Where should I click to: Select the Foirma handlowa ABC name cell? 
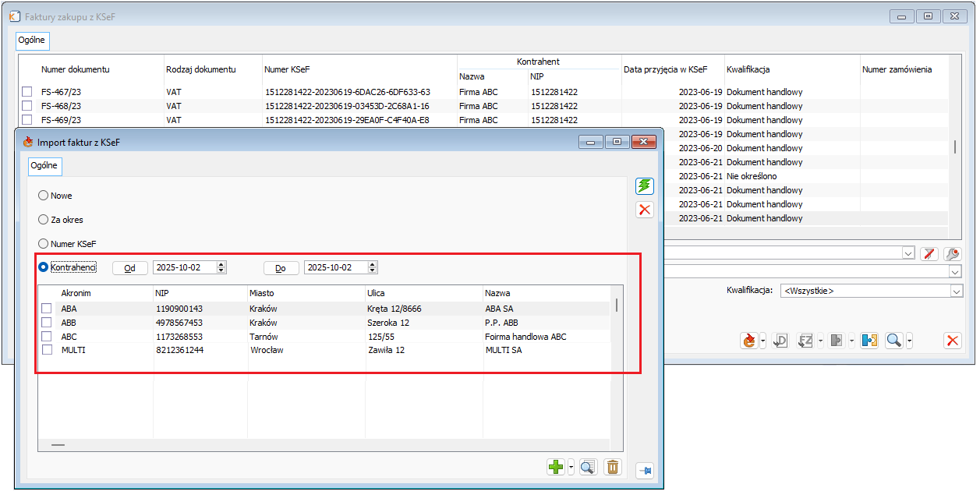coord(525,337)
